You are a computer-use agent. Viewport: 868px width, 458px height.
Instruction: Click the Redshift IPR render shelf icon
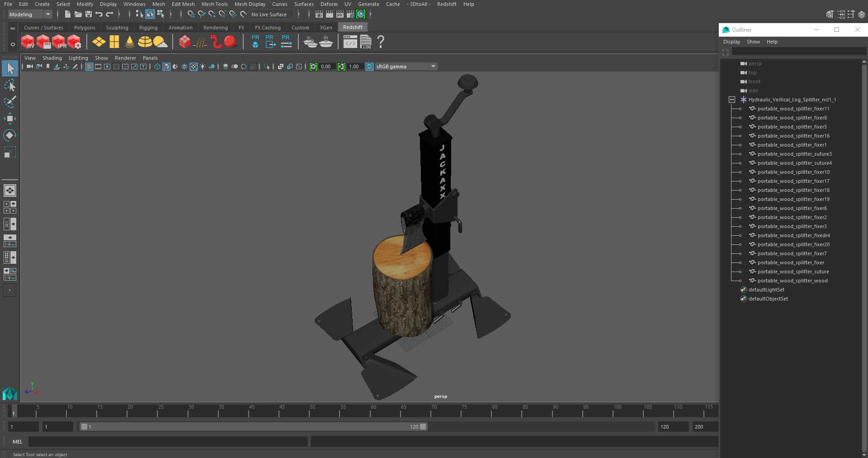coord(59,42)
